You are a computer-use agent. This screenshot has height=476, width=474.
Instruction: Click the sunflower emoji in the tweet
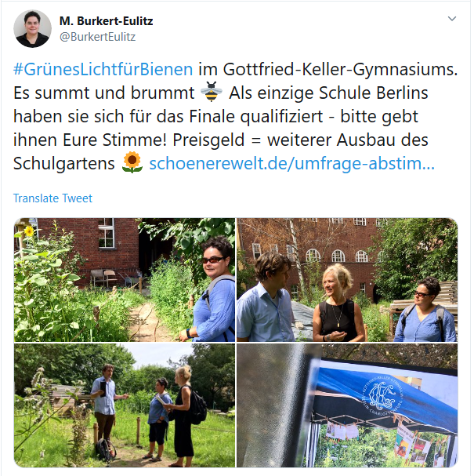point(132,162)
